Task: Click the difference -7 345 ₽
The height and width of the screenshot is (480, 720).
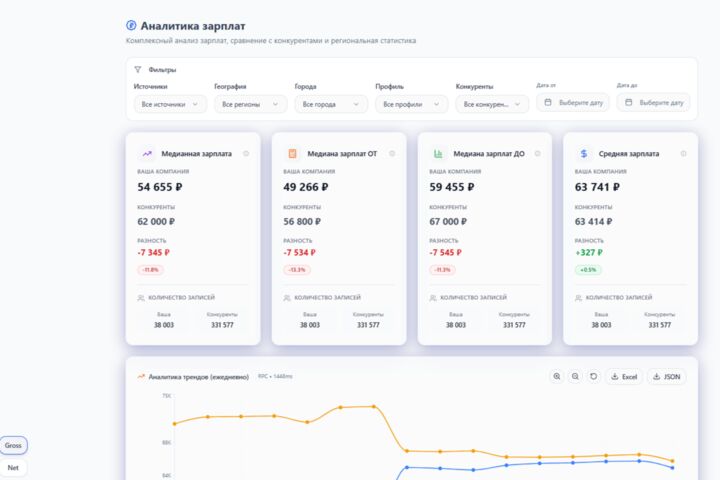Action: (153, 253)
